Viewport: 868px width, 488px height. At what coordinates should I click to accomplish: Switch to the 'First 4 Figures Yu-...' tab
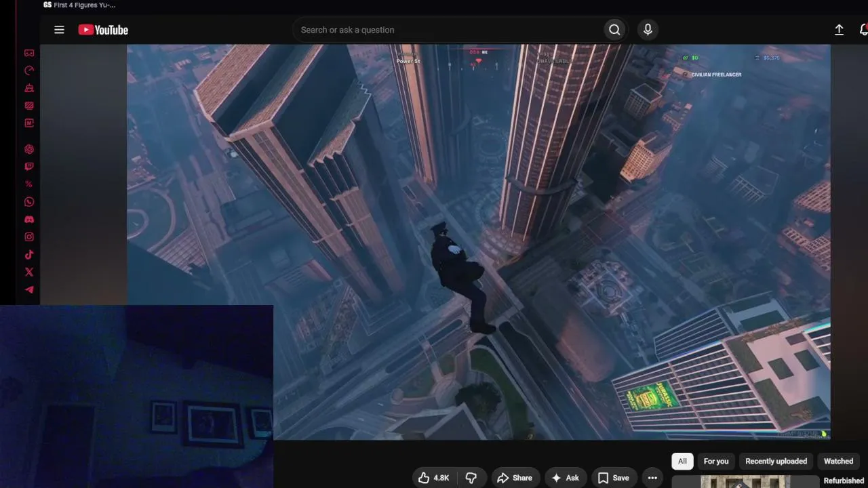[79, 5]
